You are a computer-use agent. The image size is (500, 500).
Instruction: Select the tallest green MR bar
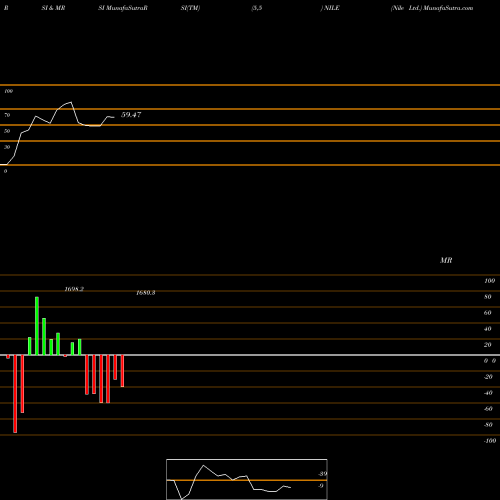click(37, 326)
